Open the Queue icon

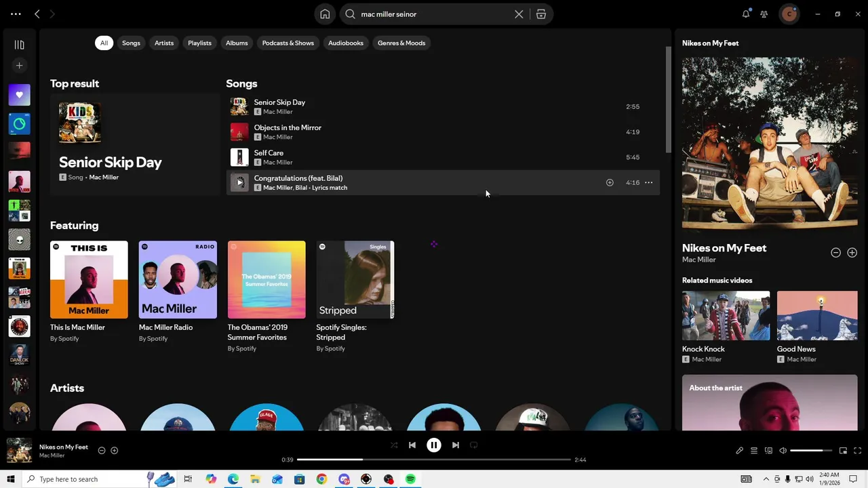tap(754, 451)
